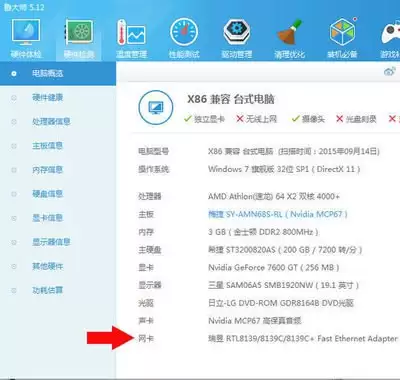Image resolution: width=400 pixels, height=380 pixels.
Task: Click the DVD-ROM GDR8164B optical drive value
Action: coord(281,303)
